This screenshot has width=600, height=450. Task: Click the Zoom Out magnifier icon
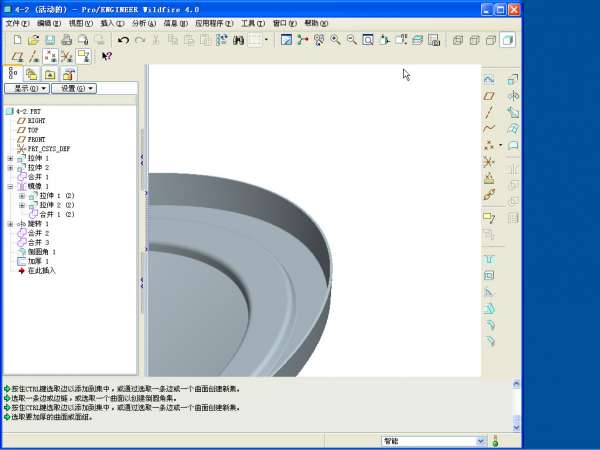click(x=351, y=40)
